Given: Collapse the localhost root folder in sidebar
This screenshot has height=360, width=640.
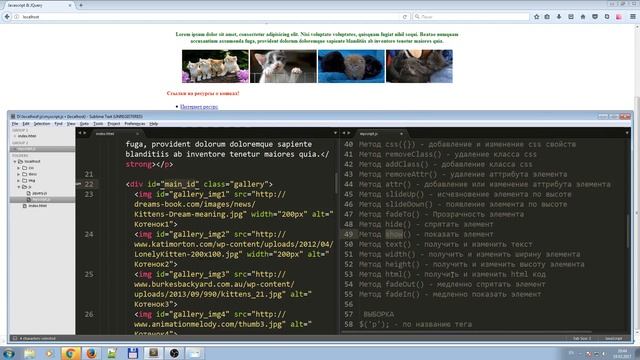Looking at the screenshot, I should (x=15, y=162).
